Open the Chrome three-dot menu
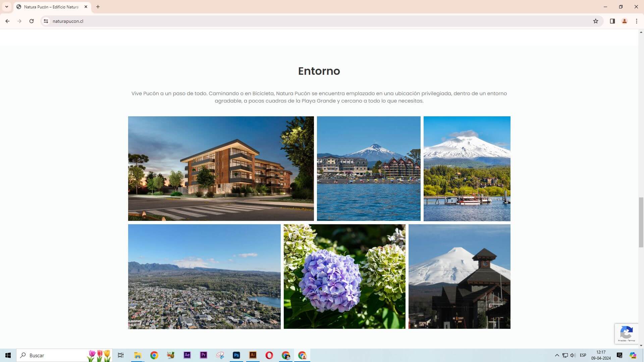This screenshot has width=644, height=362. pyautogui.click(x=636, y=21)
